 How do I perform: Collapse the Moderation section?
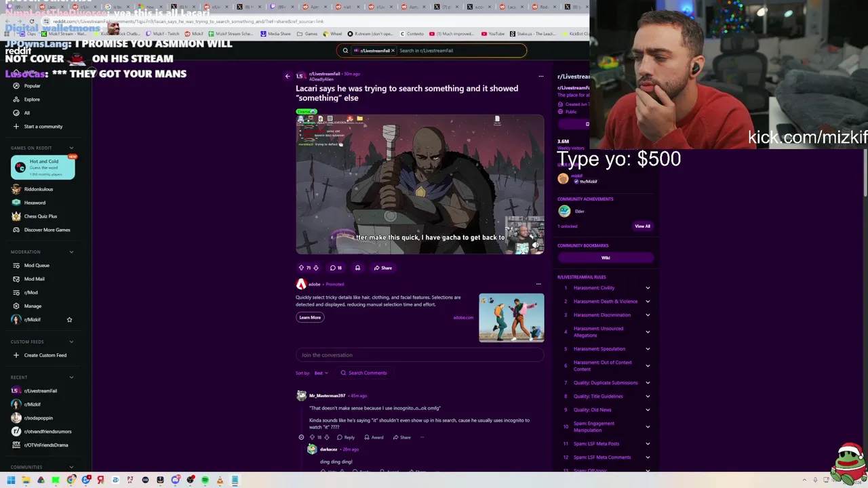point(71,252)
